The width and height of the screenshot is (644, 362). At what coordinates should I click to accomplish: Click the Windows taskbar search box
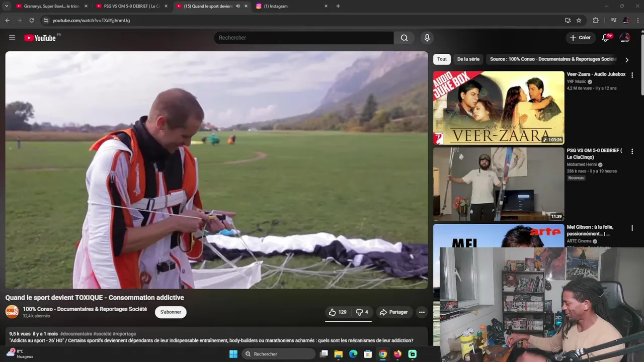(278, 354)
